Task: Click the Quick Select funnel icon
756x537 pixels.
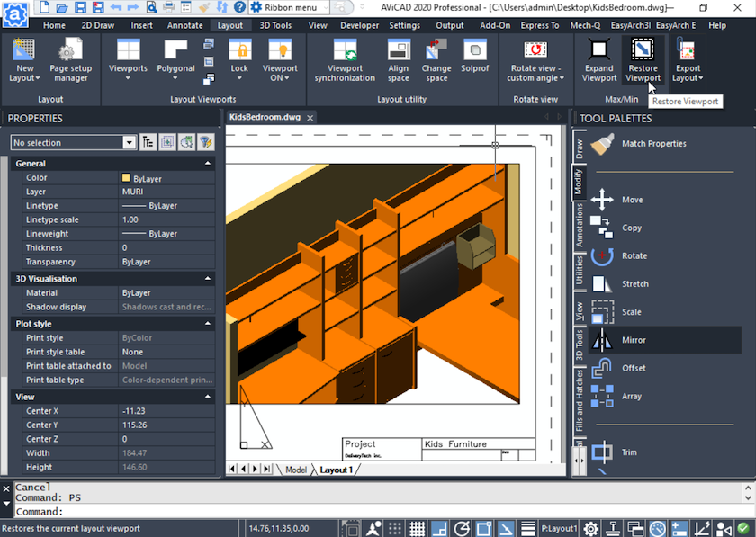Action: [206, 142]
